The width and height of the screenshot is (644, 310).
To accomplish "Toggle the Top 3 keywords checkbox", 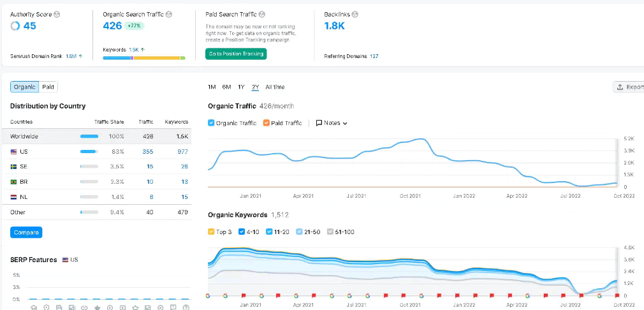I will coord(212,232).
